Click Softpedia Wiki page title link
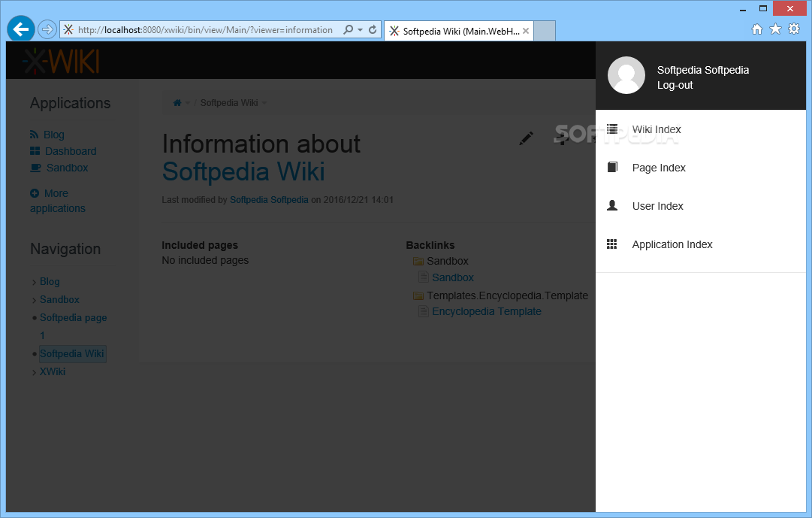The image size is (812, 518). [x=243, y=171]
